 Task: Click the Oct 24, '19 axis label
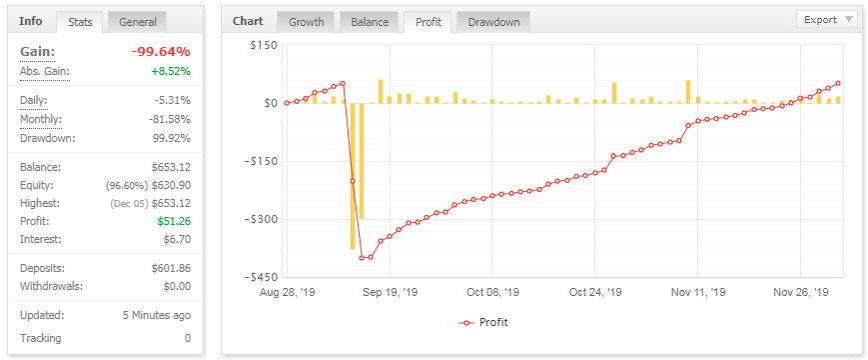click(x=595, y=292)
